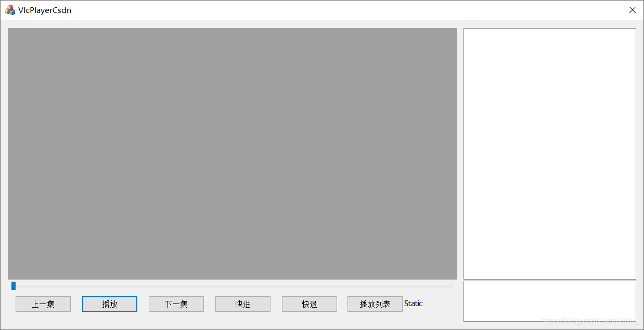Skip to next episode with 下一集
This screenshot has height=330, width=644.
coord(176,304)
